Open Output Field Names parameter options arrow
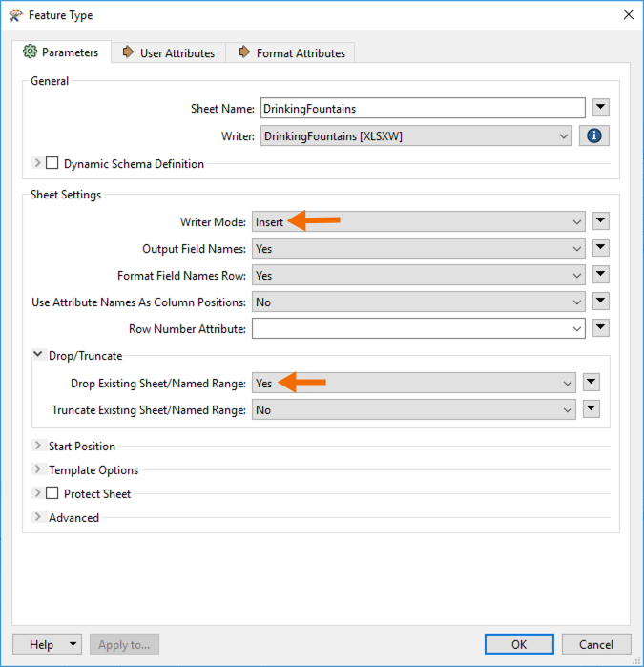This screenshot has height=667, width=644. (x=601, y=247)
